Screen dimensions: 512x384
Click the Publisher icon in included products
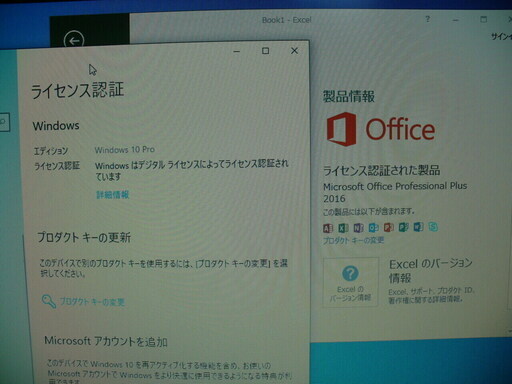coord(404,227)
